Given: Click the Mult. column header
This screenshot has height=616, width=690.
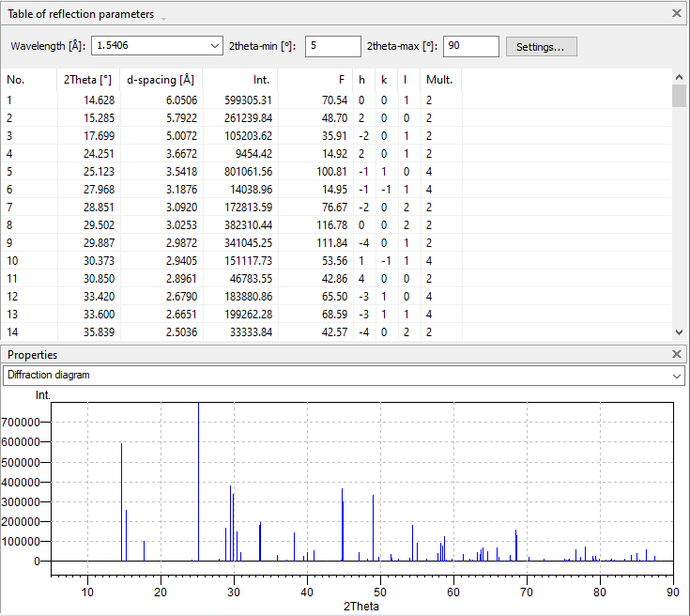Looking at the screenshot, I should 438,80.
